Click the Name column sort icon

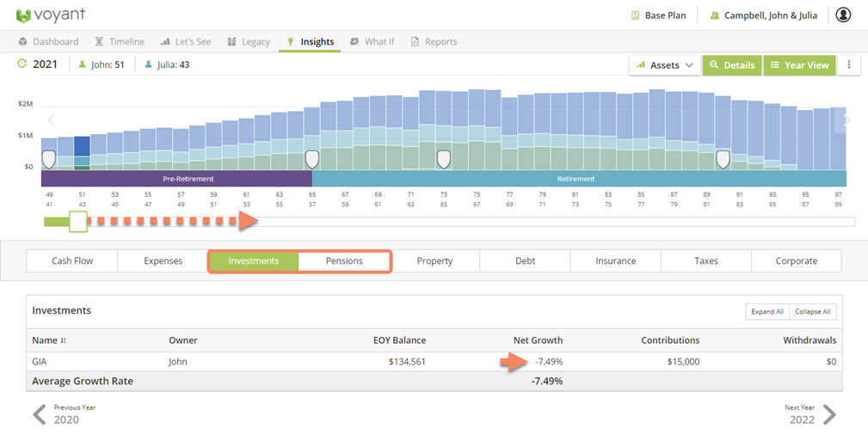[63, 341]
